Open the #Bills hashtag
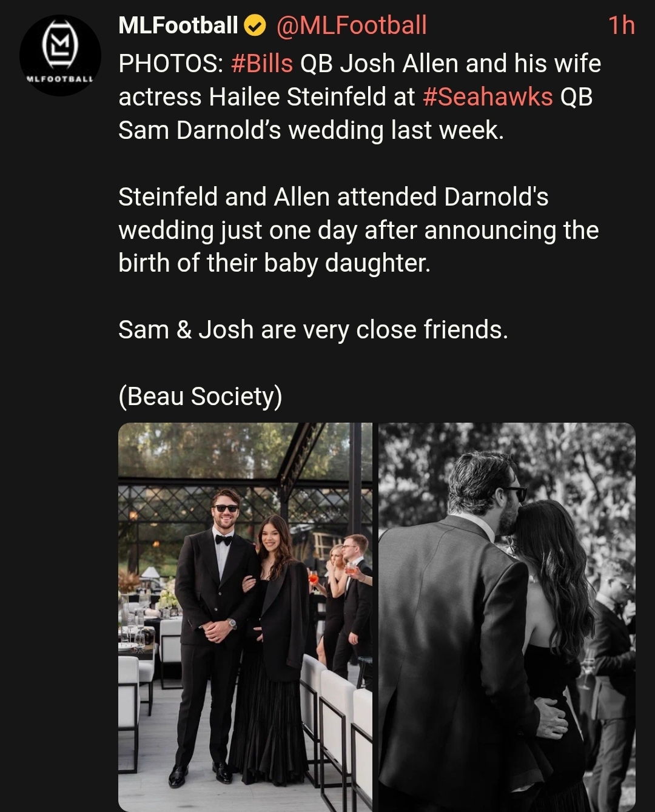This screenshot has height=812, width=655. click(262, 64)
